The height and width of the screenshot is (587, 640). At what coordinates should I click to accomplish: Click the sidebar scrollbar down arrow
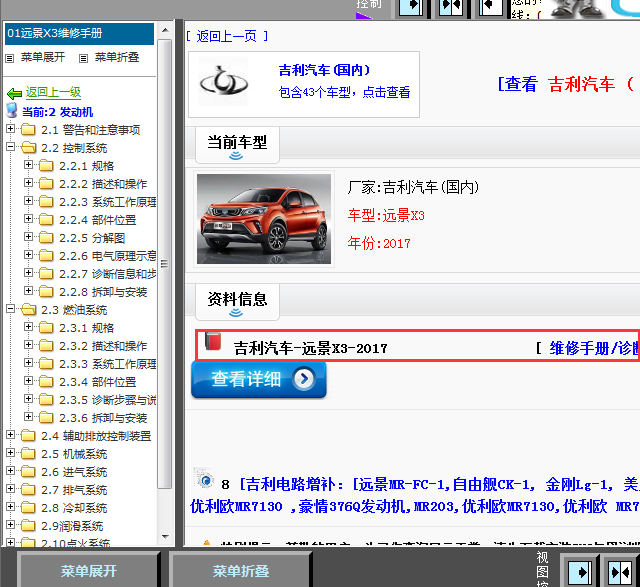[x=165, y=536]
